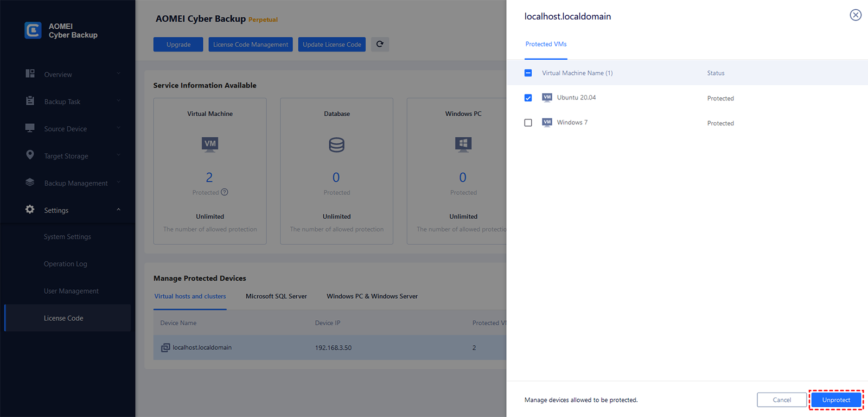The width and height of the screenshot is (868, 417).
Task: Click the refresh icon beside Update License Code
Action: [x=380, y=45]
